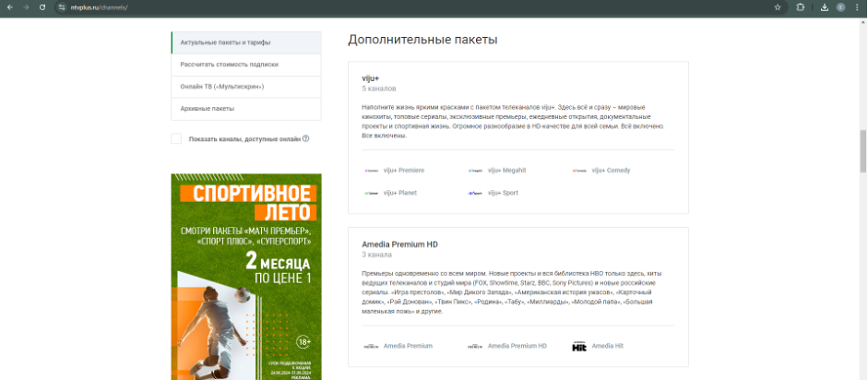This screenshot has height=380, width=868.
Task: Open 'Рассчитать стоимость подписки' section
Action: (245, 65)
